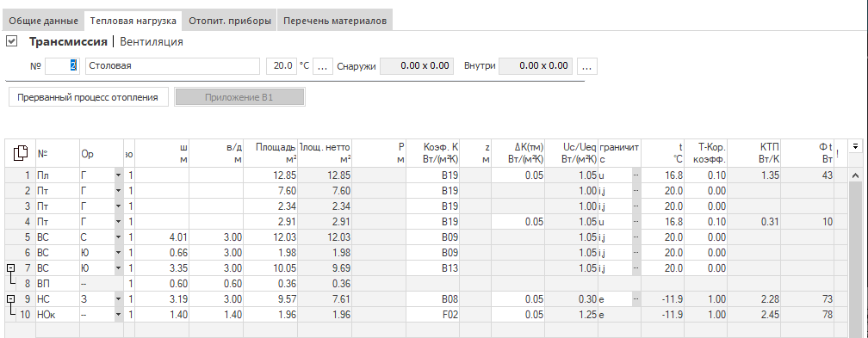Click the граничит с column header
Viewport: 868px width, 338px height.
619,153
